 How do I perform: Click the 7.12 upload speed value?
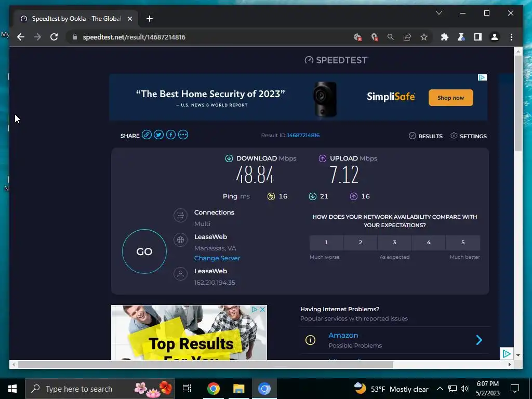pyautogui.click(x=344, y=175)
